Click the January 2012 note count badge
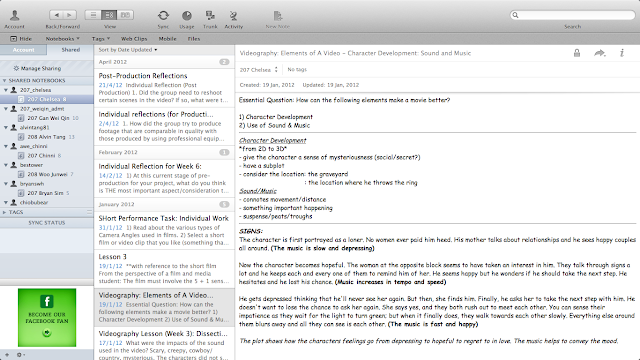The width and height of the screenshot is (640, 360). 224,204
